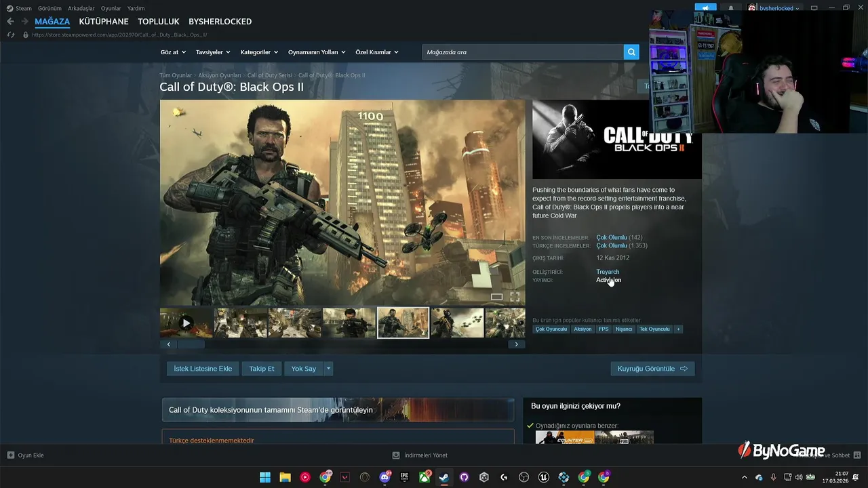Switch to MAĞAZA tab
The width and height of the screenshot is (868, 488).
(52, 22)
